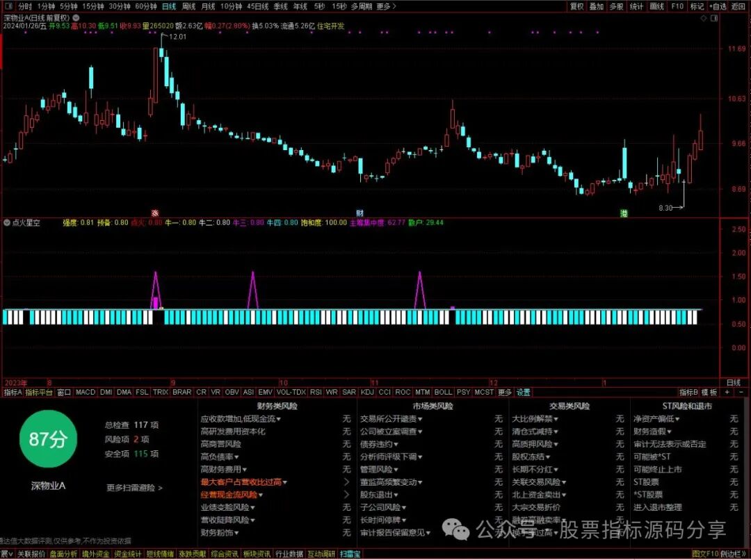Open F10 company info
Screen dimensions: 751x560
click(x=677, y=6)
